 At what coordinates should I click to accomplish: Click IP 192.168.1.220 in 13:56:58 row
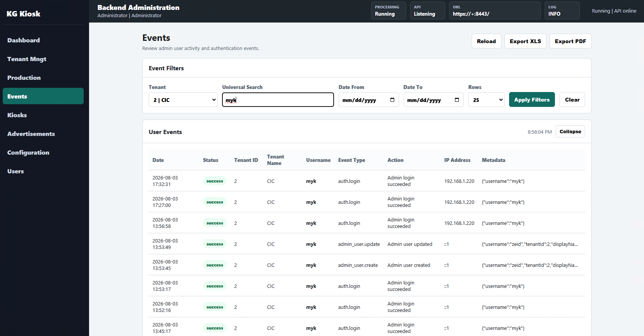tap(459, 223)
